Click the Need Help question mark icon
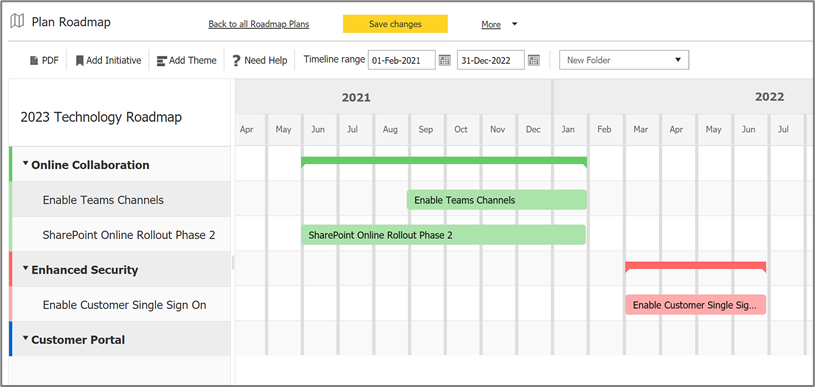Viewport: 815px width, 387px height. pos(236,61)
